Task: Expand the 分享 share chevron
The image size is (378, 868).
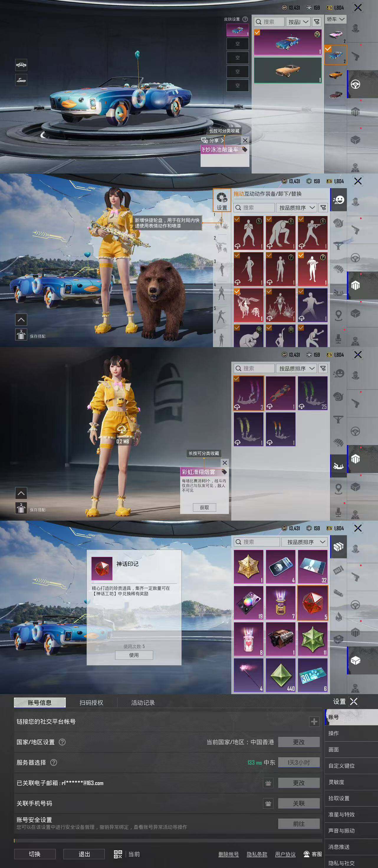Action: pyautogui.click(x=222, y=141)
